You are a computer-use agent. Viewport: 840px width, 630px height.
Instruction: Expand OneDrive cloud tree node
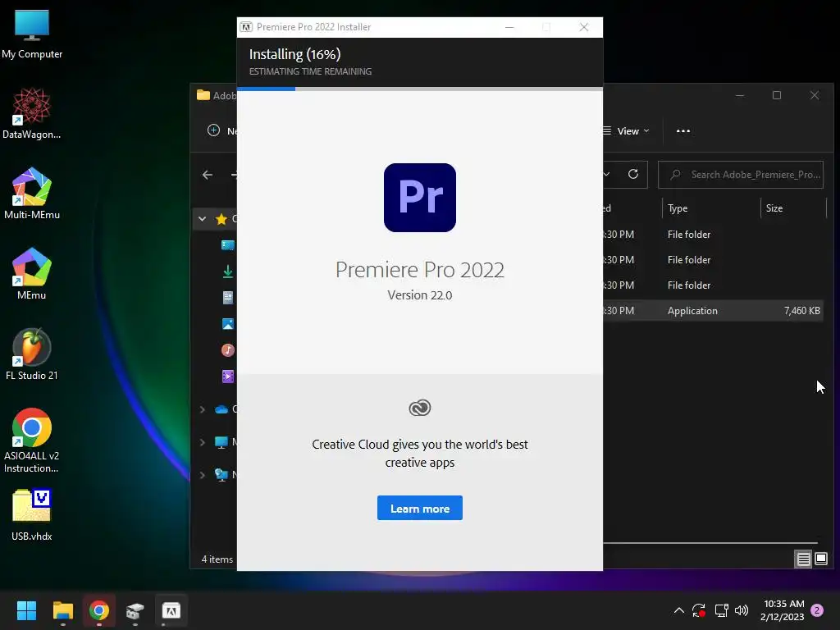202,410
